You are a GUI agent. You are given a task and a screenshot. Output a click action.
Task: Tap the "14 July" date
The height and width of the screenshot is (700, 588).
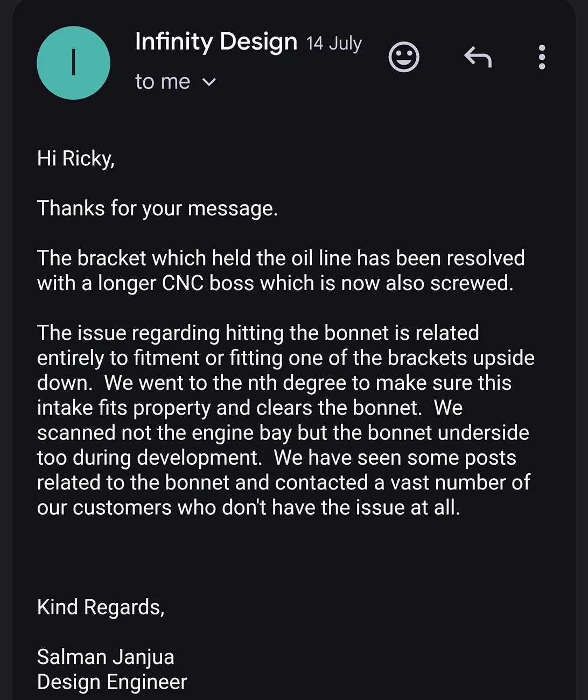pos(334,43)
